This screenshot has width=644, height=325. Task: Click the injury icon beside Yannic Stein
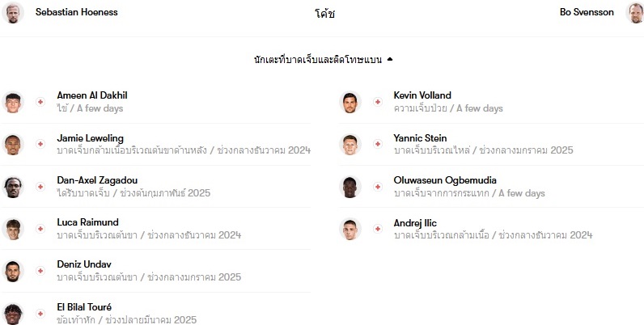[378, 144]
